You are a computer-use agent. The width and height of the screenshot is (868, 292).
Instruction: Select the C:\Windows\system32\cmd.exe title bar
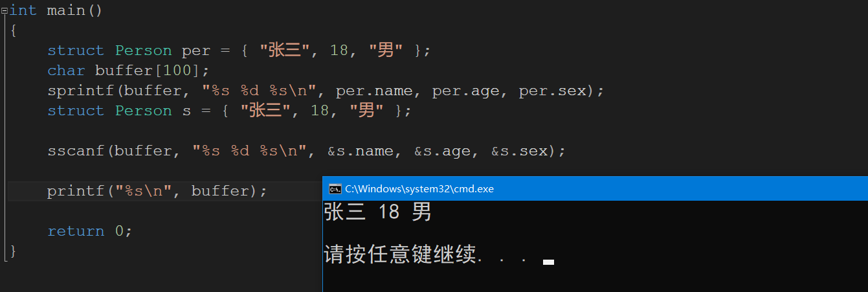tap(595, 188)
